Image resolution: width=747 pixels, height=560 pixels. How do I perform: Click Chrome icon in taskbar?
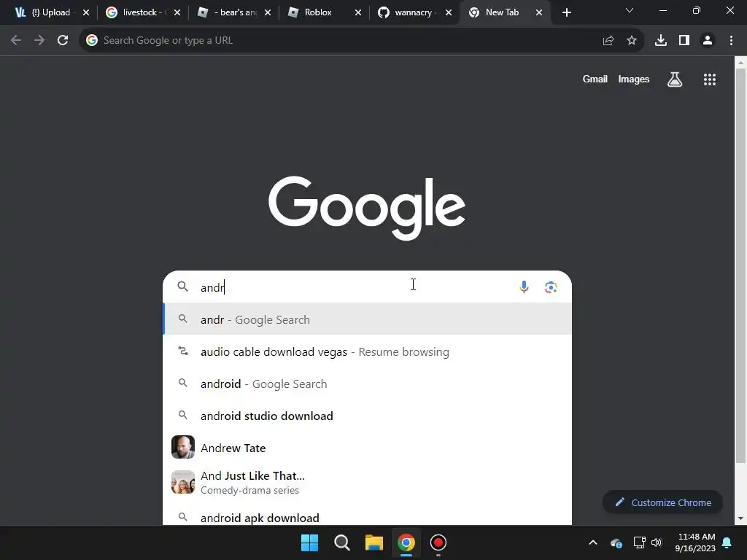[406, 542]
